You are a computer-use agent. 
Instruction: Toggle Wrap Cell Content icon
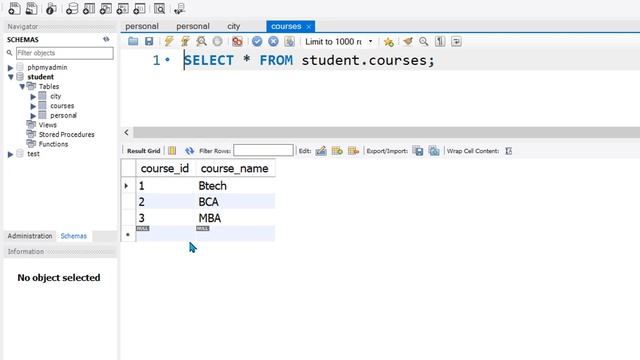click(509, 151)
